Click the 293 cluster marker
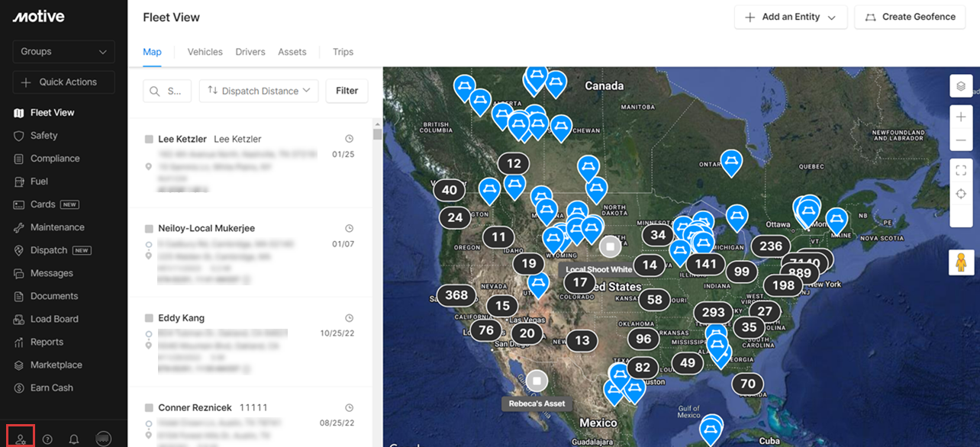Image resolution: width=980 pixels, height=447 pixels. click(x=713, y=312)
